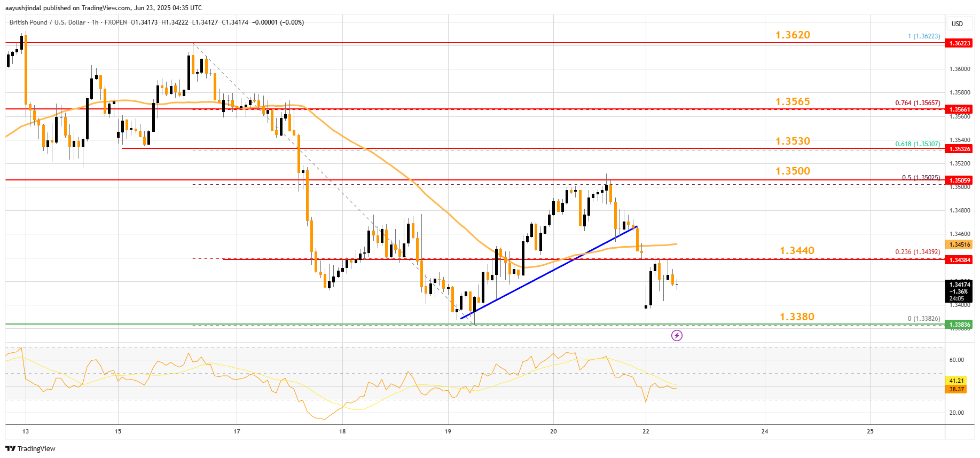Screen dimensions: 980x458
Task: Click the 0.236 (1.34392) Fibonacci label
Action: (918, 252)
